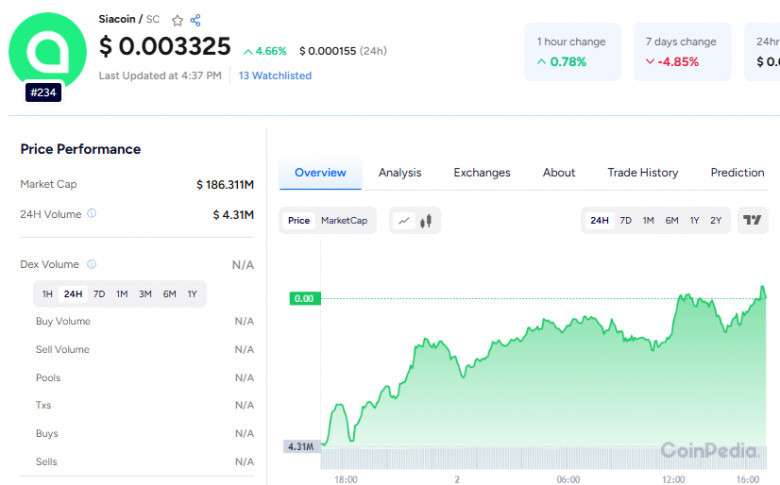Viewport: 780px width, 485px height.
Task: Set chart range to 7D
Action: click(x=625, y=220)
